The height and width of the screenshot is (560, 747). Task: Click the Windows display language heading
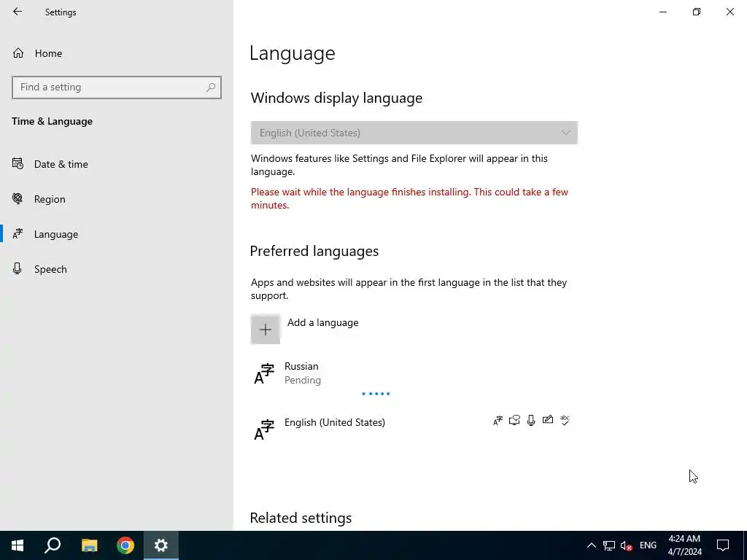point(336,98)
